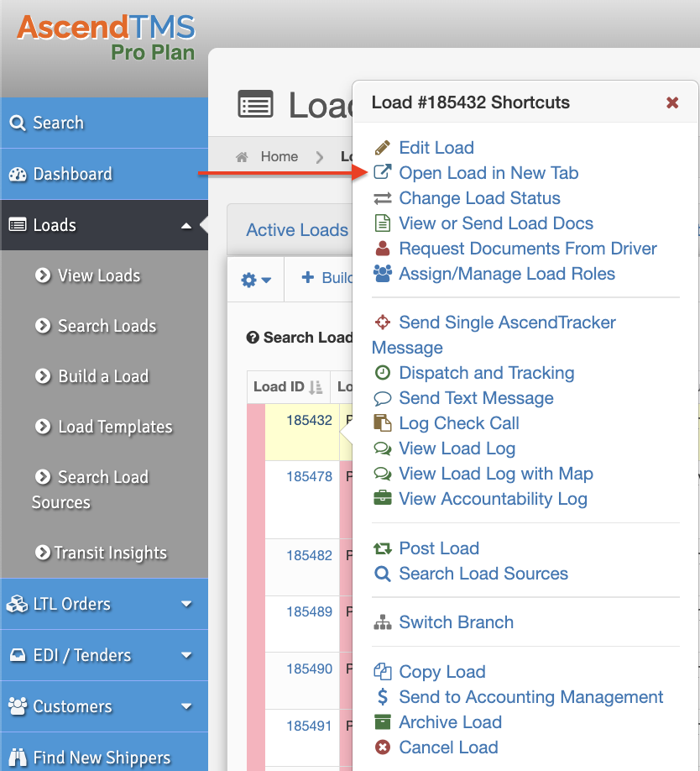Open the gear settings dropdown in the toolbar
Viewport: 700px width, 771px height.
[x=255, y=280]
